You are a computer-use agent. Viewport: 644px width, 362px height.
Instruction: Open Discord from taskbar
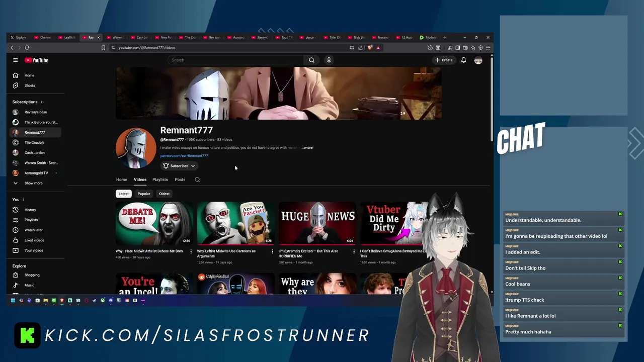[111, 300]
